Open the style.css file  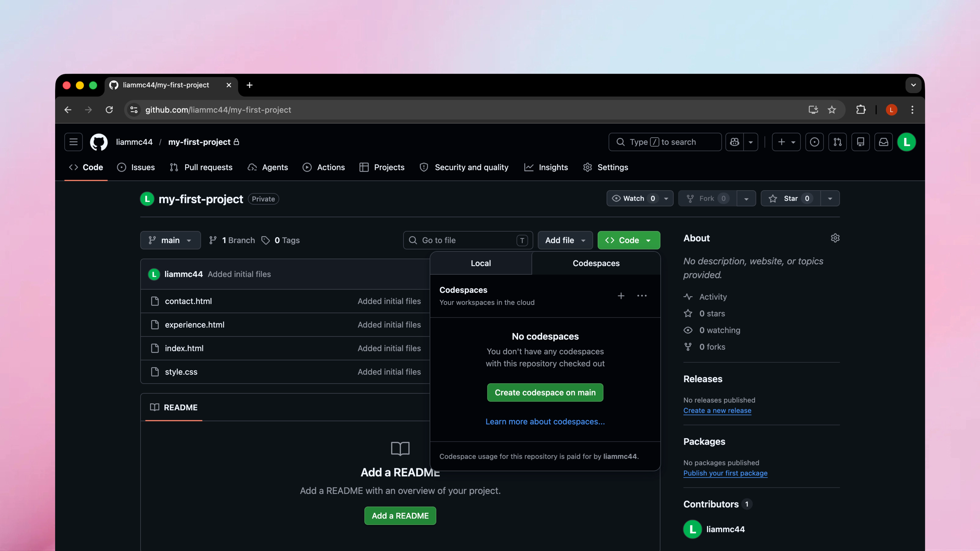(181, 372)
